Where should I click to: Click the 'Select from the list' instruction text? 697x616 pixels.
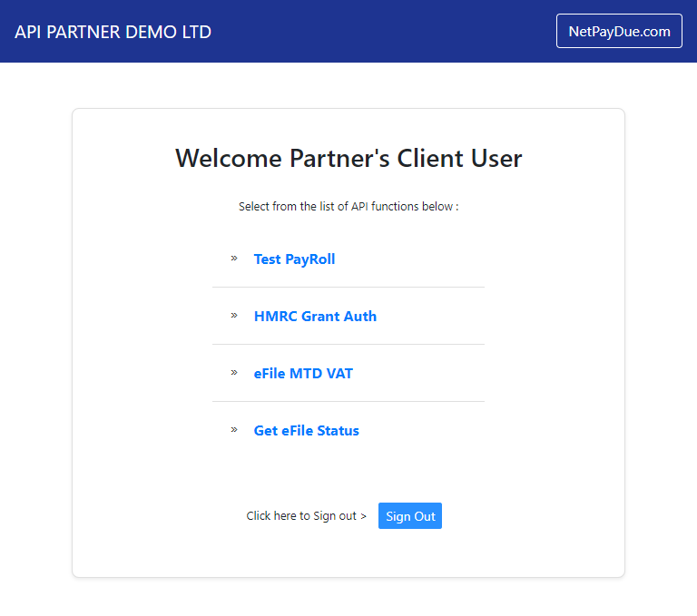tap(348, 207)
